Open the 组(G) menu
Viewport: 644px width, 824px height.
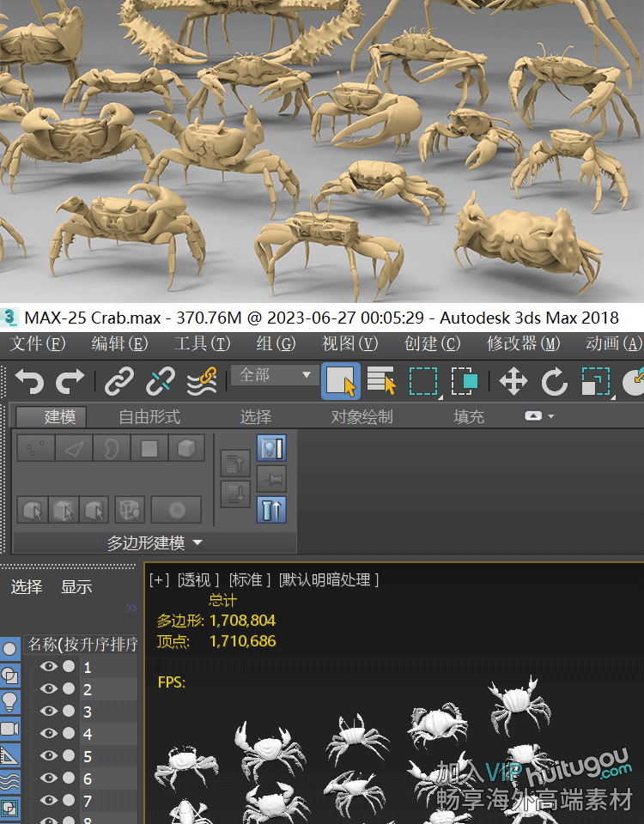(x=276, y=343)
